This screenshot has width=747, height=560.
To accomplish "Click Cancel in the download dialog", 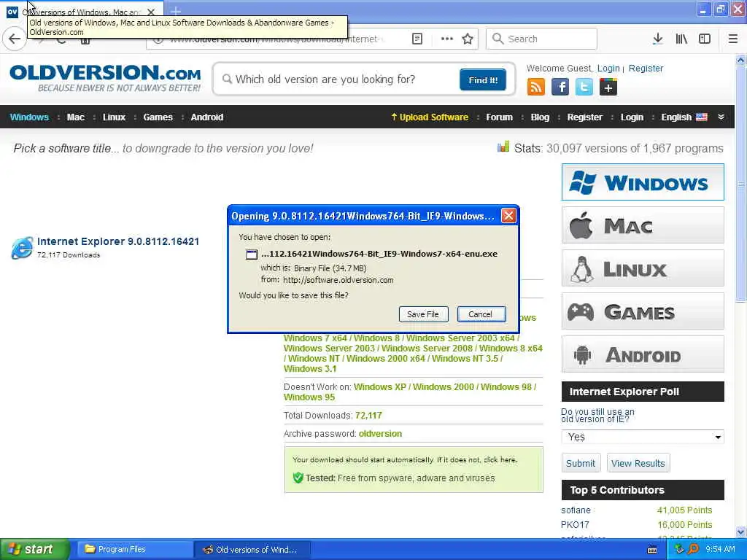I will coord(481,314).
